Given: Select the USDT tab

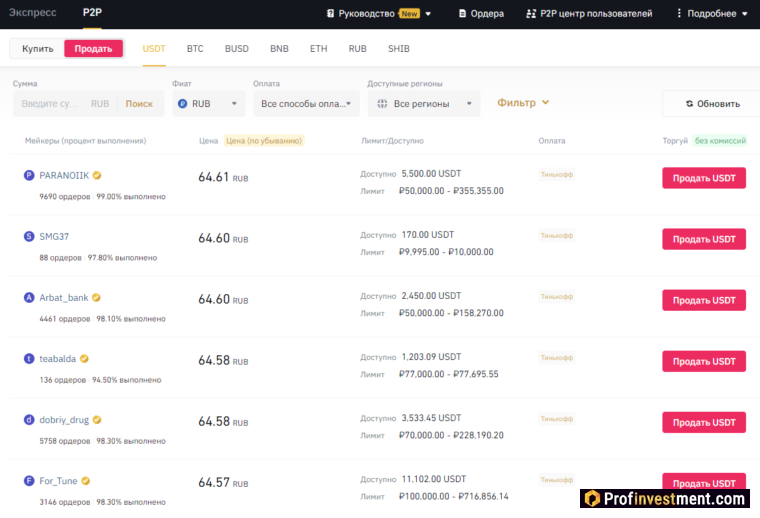Looking at the screenshot, I should [154, 48].
